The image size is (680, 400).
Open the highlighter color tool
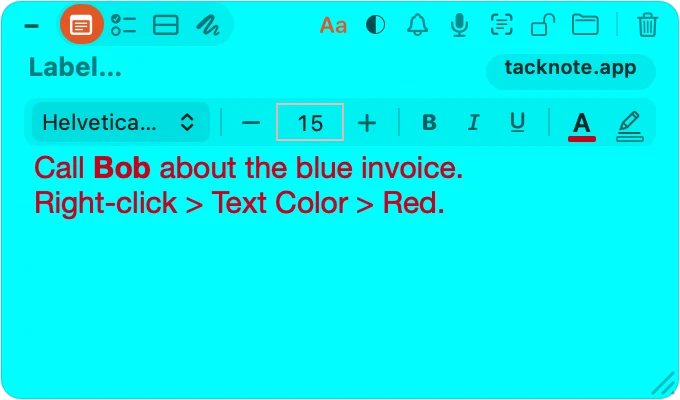(630, 126)
